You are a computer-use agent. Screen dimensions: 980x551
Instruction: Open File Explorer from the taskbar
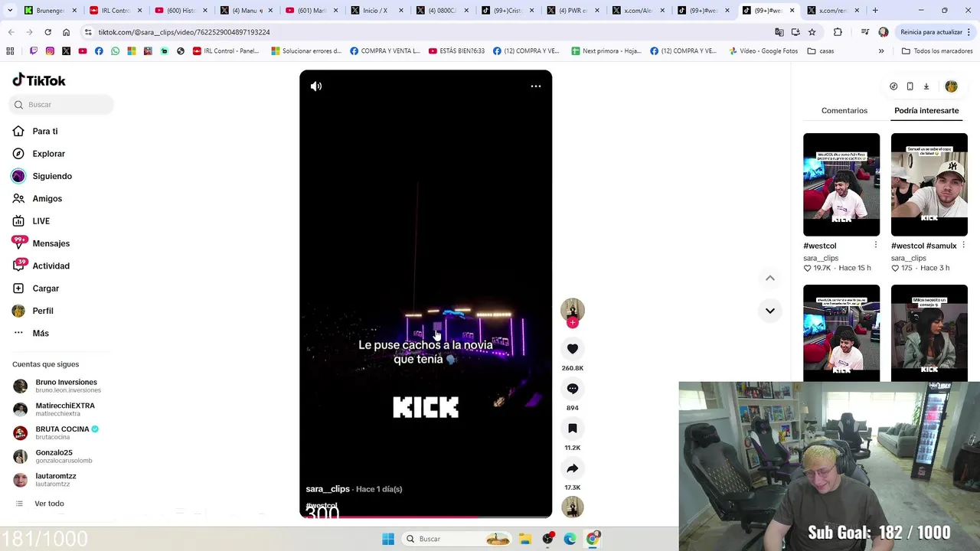(525, 539)
